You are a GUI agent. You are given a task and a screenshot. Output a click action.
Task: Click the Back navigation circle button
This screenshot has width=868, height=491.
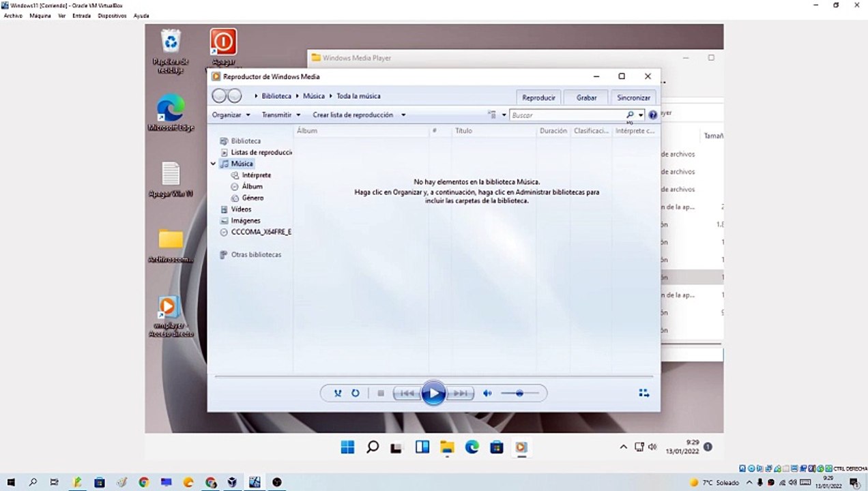(x=219, y=96)
